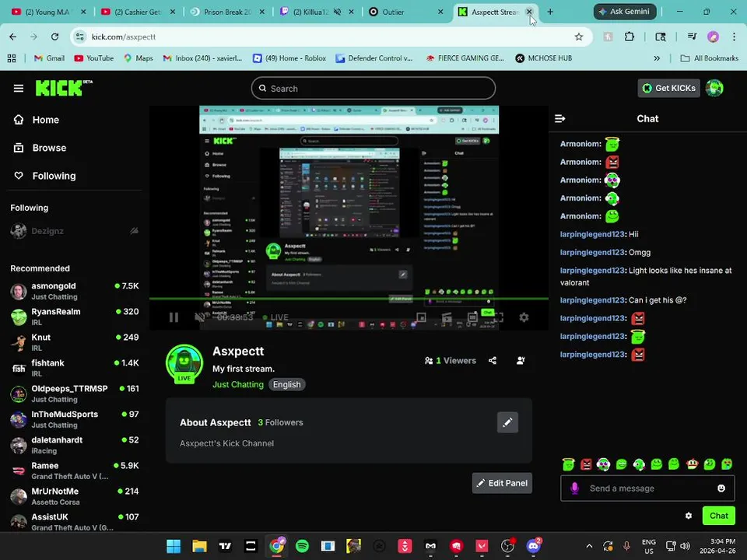The height and width of the screenshot is (560, 747).
Task: Show the hidden bookmarks overflow chevron
Action: pyautogui.click(x=657, y=58)
